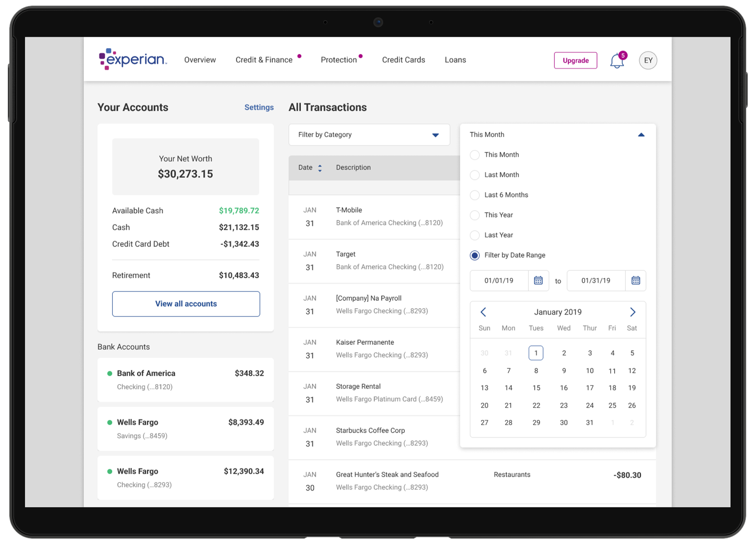Screen dimensions: 756x549
Task: Click the end date field 01/31/19
Action: 596,281
